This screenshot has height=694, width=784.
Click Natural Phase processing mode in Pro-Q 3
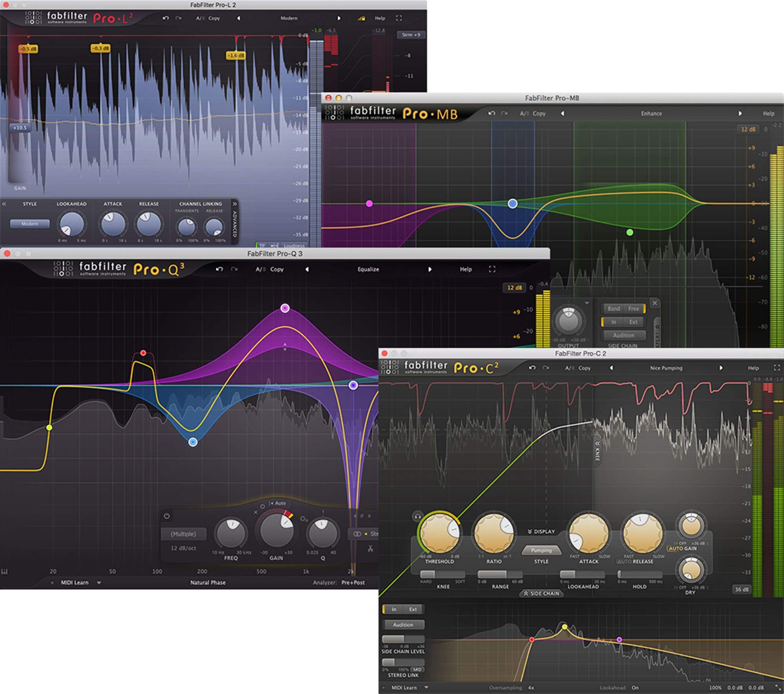point(208,583)
